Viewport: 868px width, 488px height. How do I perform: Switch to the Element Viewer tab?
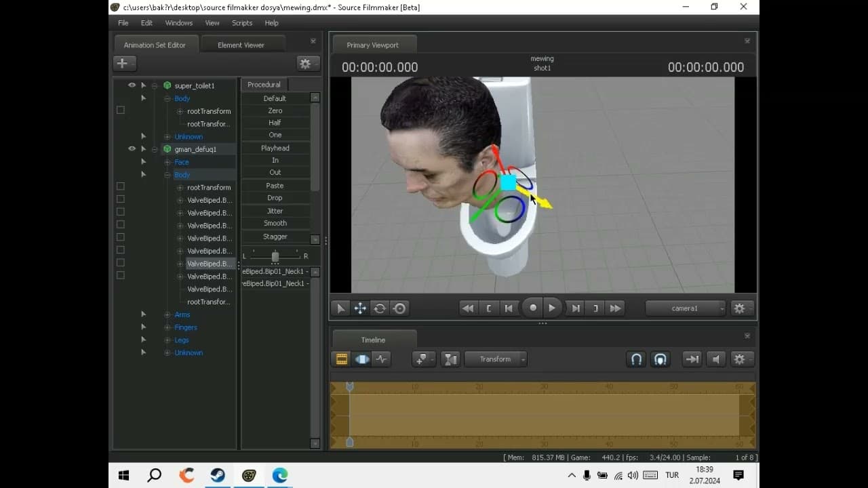241,45
